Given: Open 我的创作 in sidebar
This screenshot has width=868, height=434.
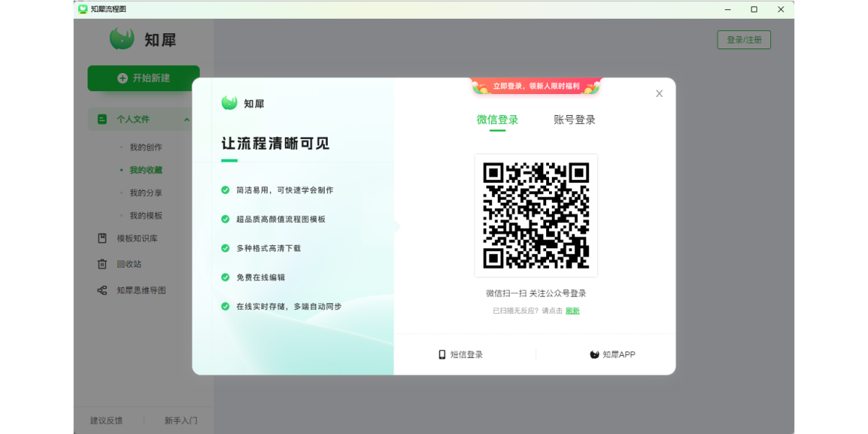Looking at the screenshot, I should point(145,148).
